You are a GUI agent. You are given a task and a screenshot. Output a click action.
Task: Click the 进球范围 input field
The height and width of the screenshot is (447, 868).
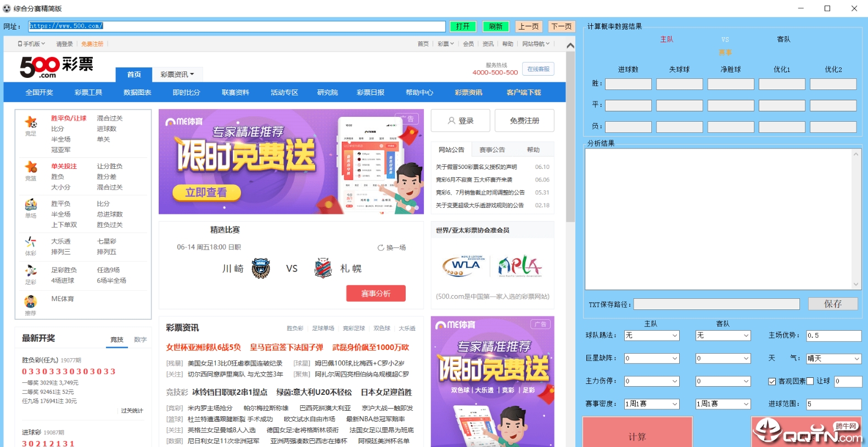(x=834, y=404)
